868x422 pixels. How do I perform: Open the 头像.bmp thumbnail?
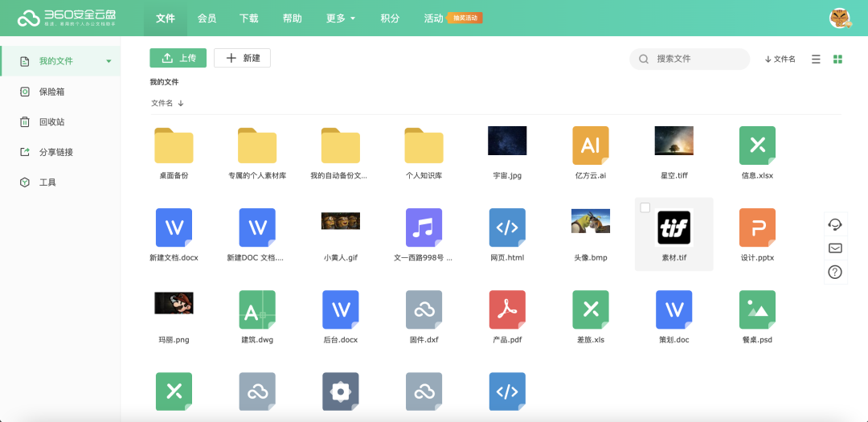pos(591,221)
